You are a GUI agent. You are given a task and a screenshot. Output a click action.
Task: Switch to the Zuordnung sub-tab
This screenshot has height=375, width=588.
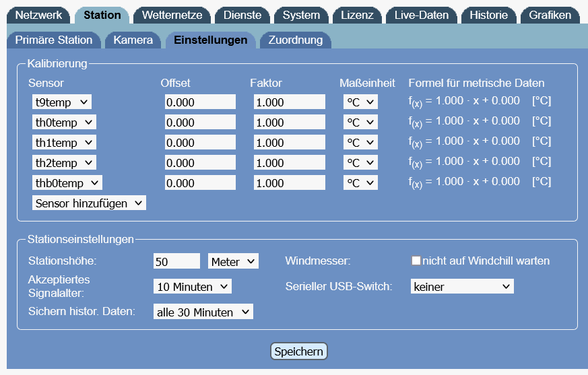pyautogui.click(x=295, y=40)
